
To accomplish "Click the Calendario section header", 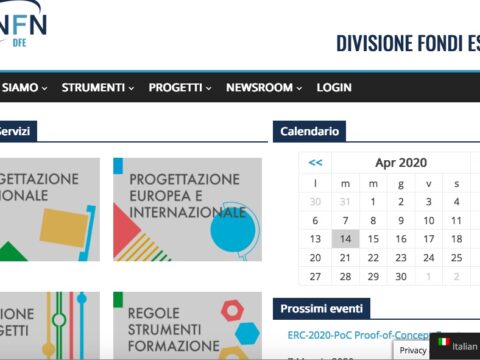I will 309,131.
